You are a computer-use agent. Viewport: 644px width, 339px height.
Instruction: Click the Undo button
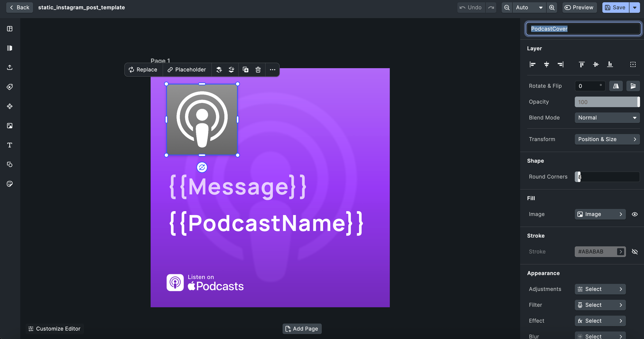(x=471, y=7)
